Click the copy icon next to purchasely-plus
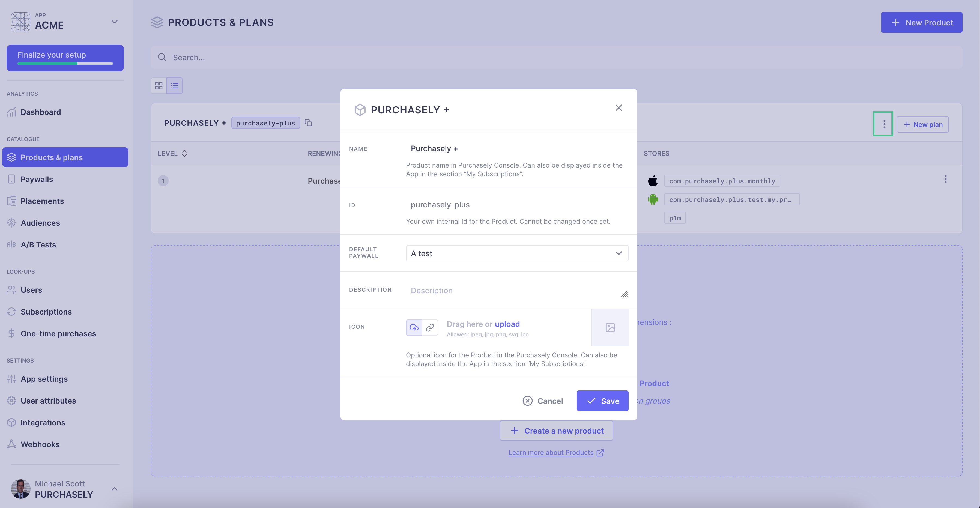 [309, 123]
